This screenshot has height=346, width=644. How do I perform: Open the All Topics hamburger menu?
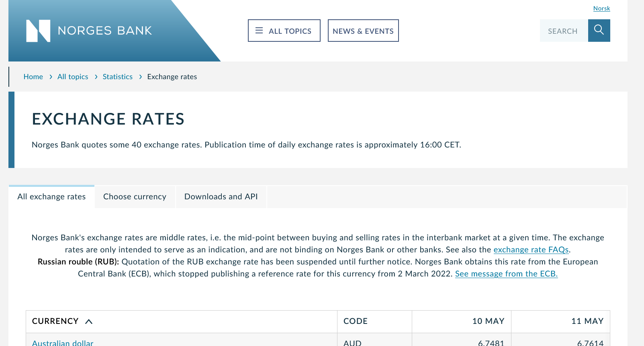tap(284, 31)
